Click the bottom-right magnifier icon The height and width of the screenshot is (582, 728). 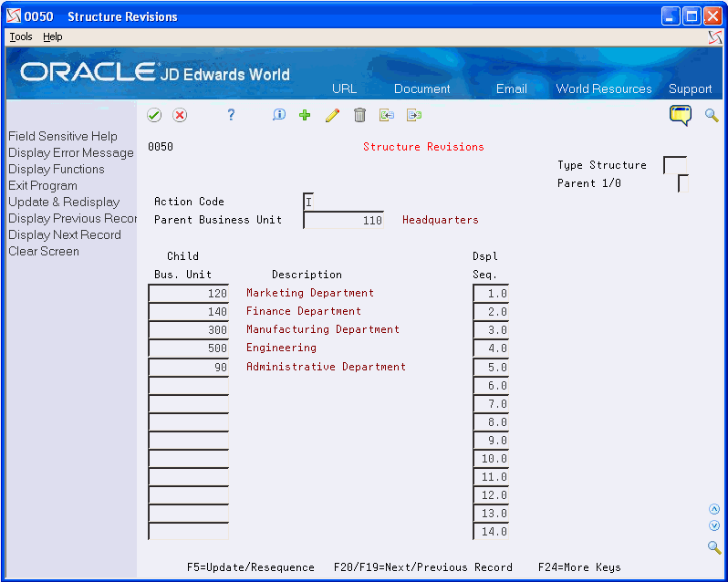coord(714,547)
